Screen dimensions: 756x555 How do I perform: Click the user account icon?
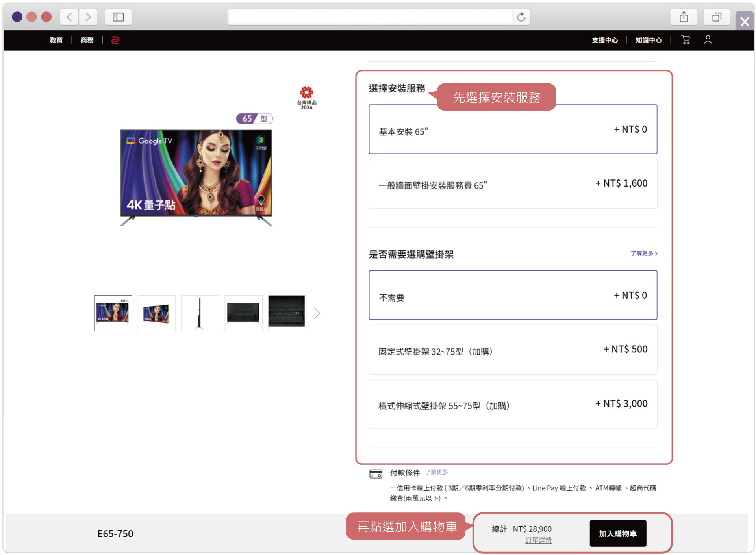pyautogui.click(x=708, y=40)
